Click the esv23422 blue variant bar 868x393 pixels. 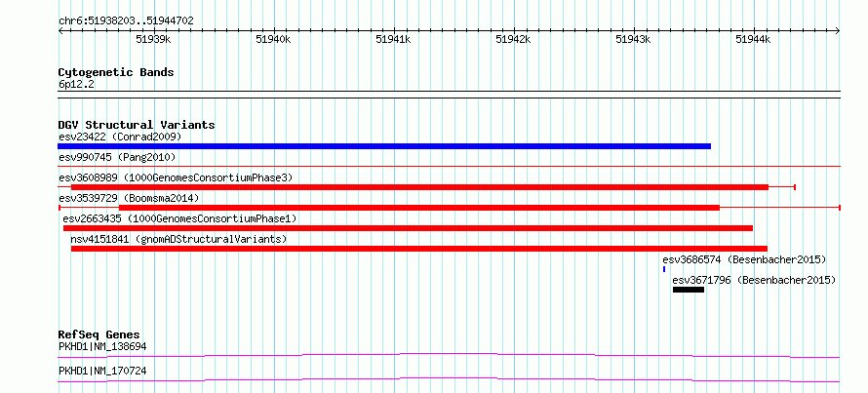pos(384,146)
